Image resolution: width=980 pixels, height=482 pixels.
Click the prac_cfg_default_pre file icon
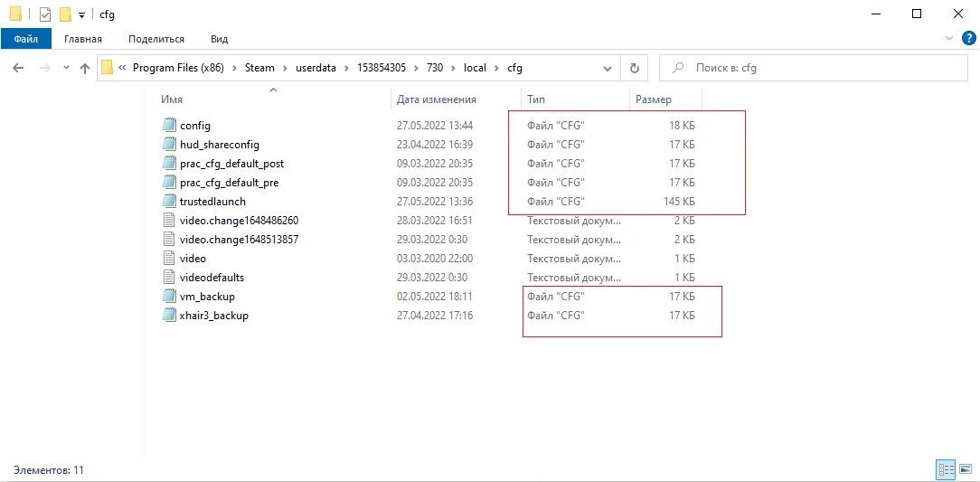(x=169, y=183)
